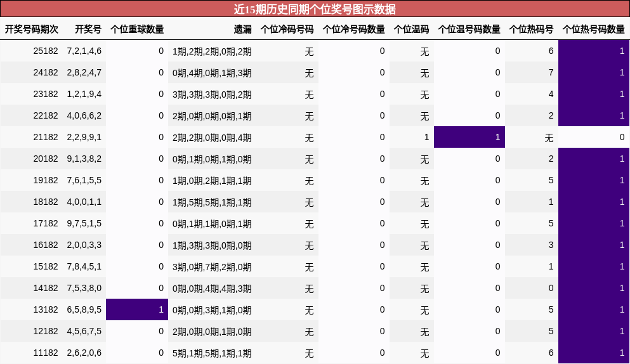Click period cell 22182
The height and width of the screenshot is (364, 630).
46,115
